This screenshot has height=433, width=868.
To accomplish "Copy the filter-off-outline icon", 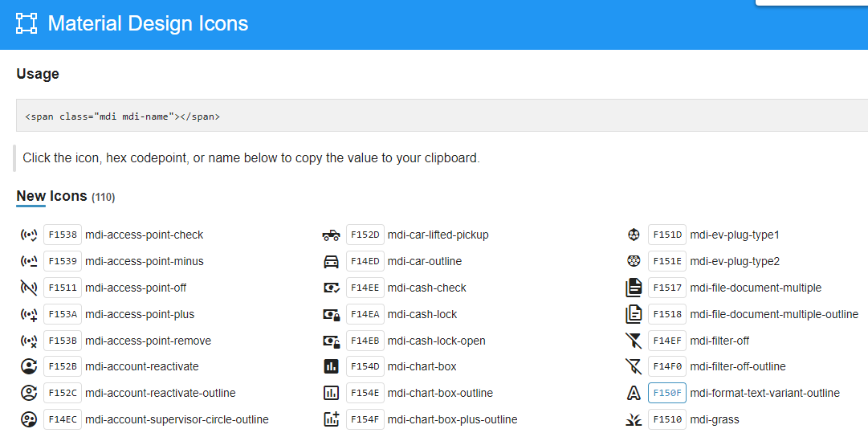I will pyautogui.click(x=634, y=366).
